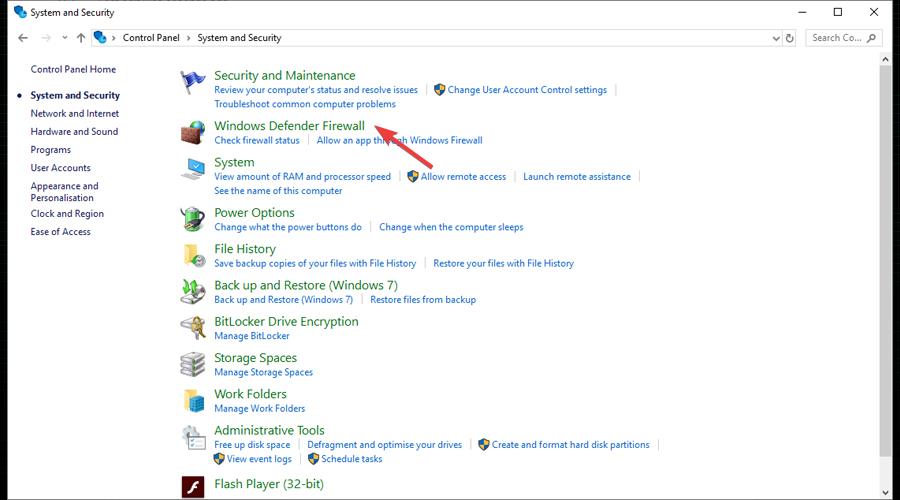Viewport: 900px width, 500px height.
Task: Click the Back arrow in navigation bar
Action: (23, 38)
